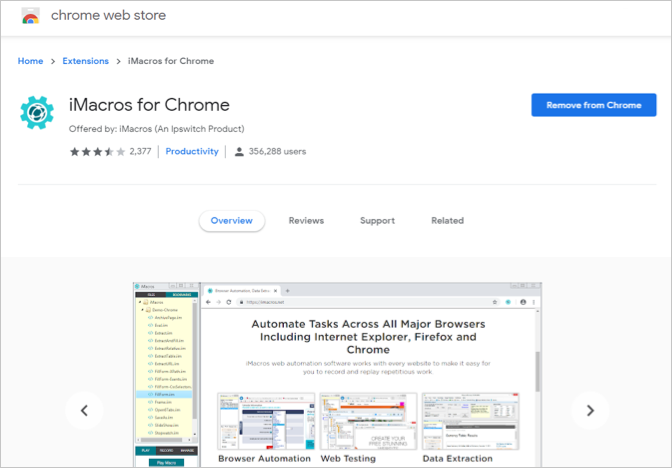The image size is (672, 468).
Task: Click the users person icon
Action: 239,152
